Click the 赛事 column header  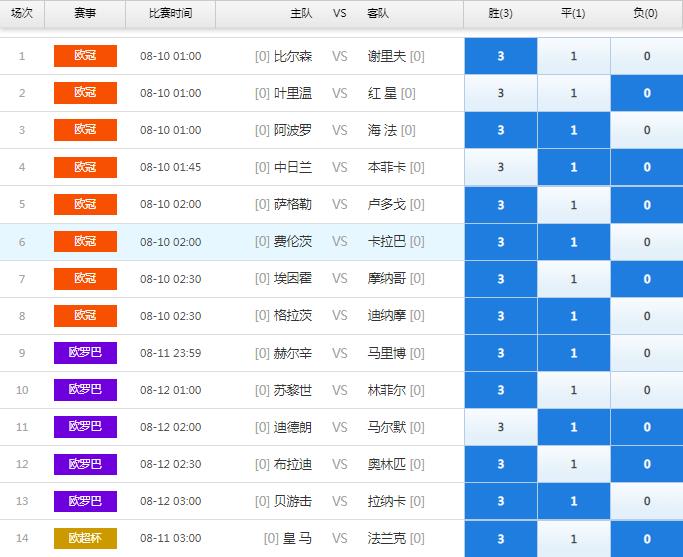click(85, 14)
